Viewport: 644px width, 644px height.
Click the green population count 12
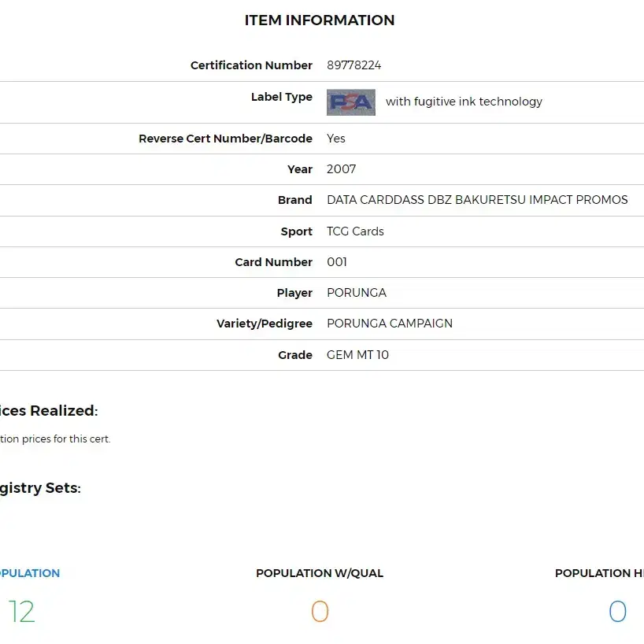(22, 612)
